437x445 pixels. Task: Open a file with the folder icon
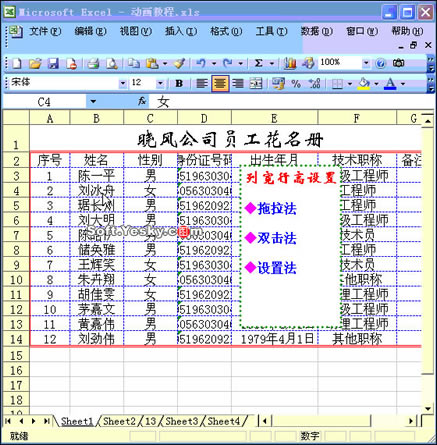35,63
